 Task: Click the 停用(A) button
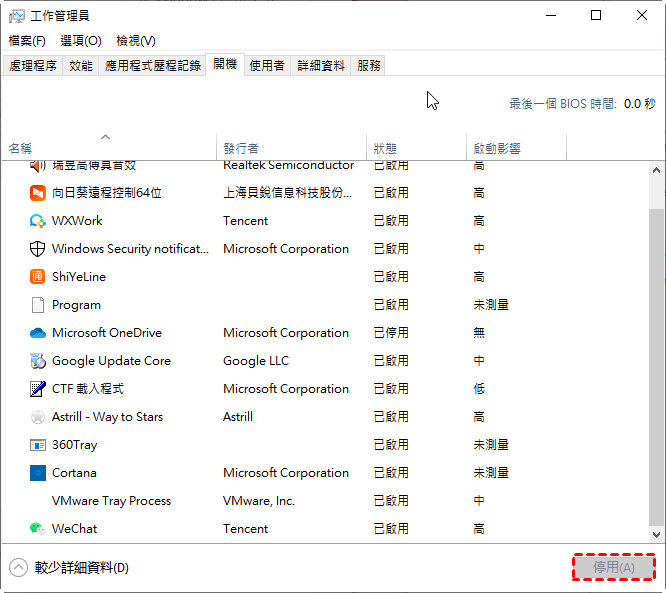tap(614, 567)
